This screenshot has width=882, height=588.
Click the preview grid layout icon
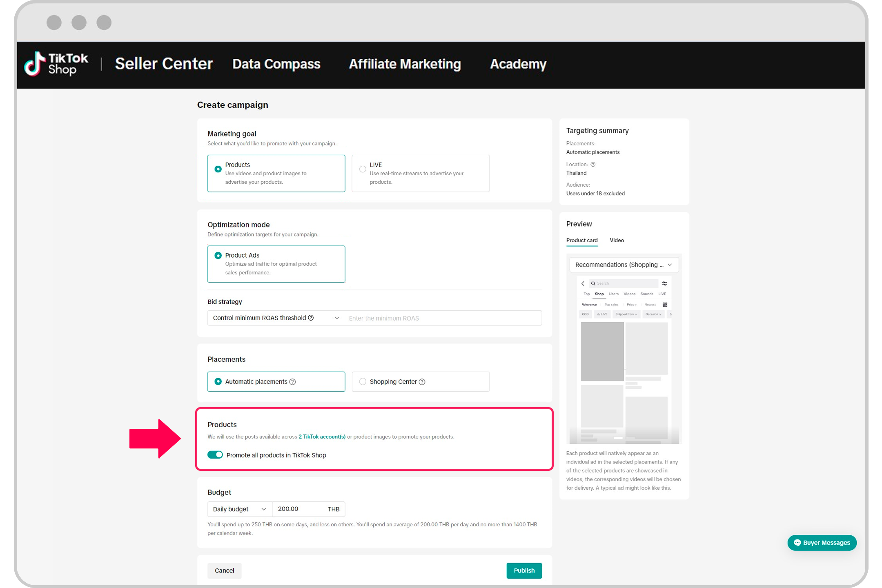[665, 305]
